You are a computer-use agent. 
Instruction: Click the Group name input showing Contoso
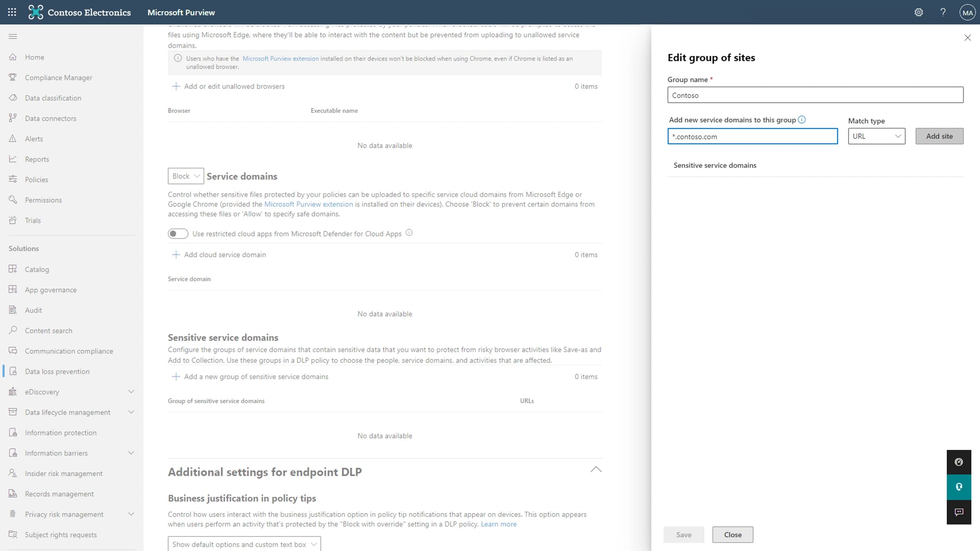click(815, 95)
